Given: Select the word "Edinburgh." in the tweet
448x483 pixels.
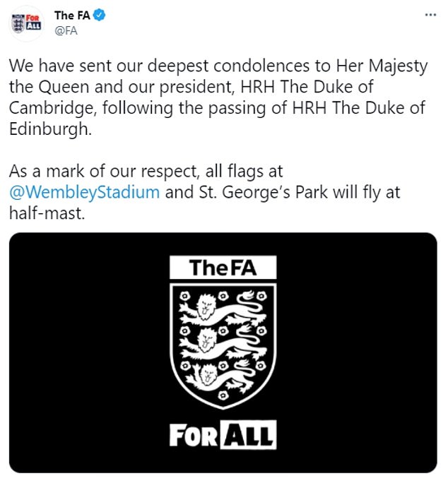Looking at the screenshot, I should (x=51, y=129).
